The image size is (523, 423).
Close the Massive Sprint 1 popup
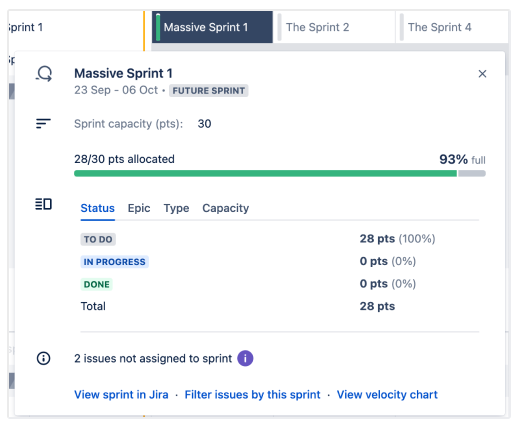(x=482, y=74)
